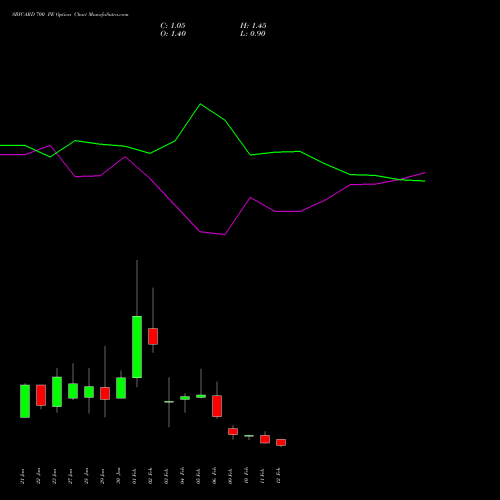The width and height of the screenshot is (500, 500).
Task: Click the 09 Feb date label
Action: point(230,476)
